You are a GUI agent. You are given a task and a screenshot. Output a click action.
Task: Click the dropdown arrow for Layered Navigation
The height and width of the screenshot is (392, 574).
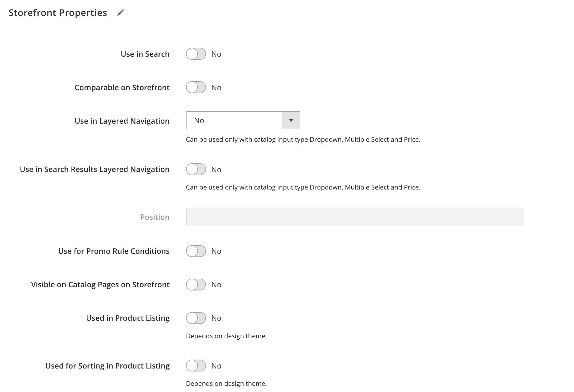click(291, 120)
